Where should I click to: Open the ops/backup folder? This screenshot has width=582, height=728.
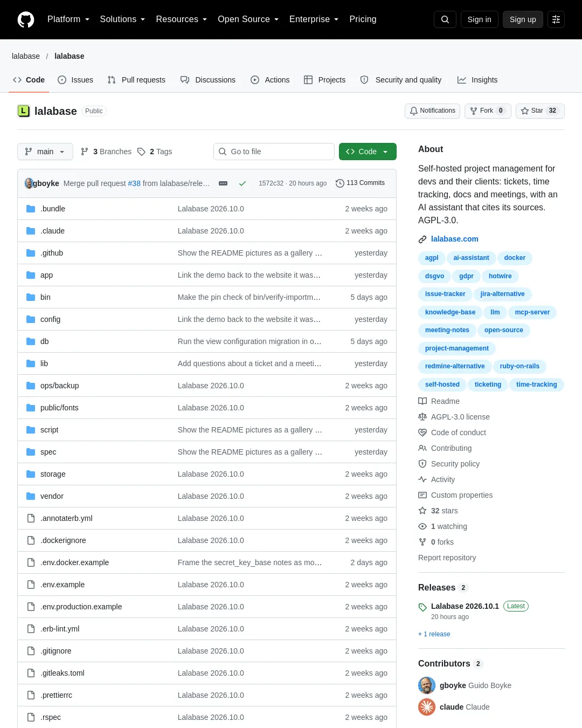[60, 386]
